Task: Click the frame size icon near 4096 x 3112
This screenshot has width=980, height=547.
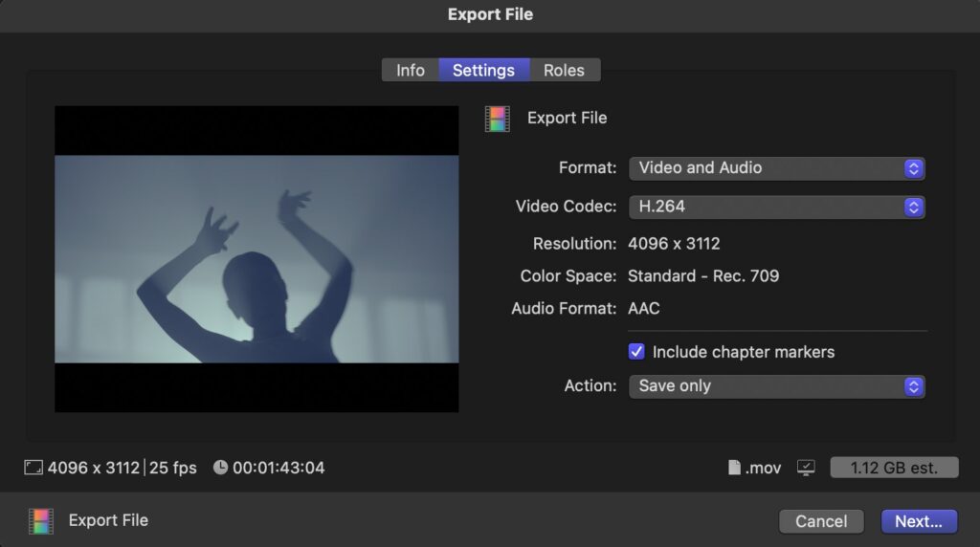Action: click(33, 468)
